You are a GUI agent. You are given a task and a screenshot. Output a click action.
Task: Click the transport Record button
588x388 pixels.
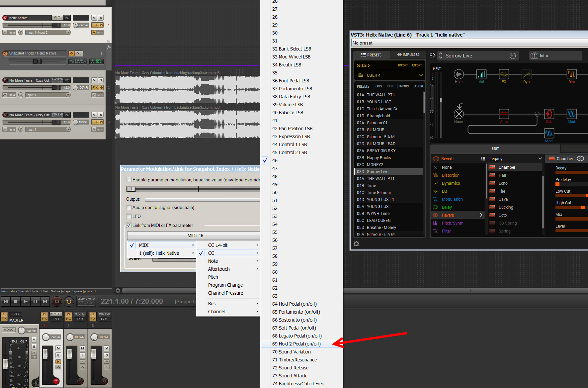[x=57, y=302]
